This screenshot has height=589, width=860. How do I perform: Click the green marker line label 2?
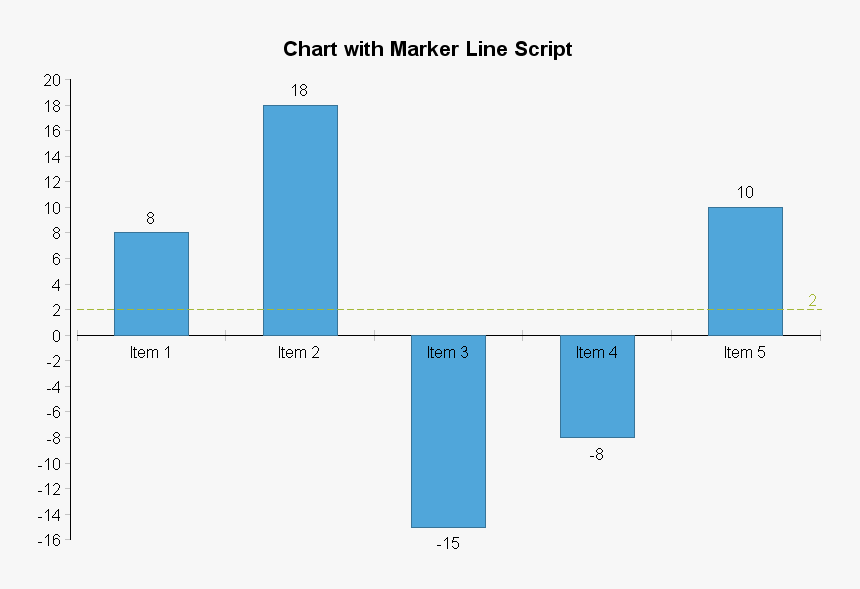point(812,300)
